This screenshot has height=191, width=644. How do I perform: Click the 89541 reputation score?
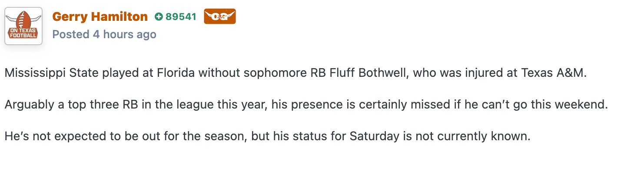181,17
